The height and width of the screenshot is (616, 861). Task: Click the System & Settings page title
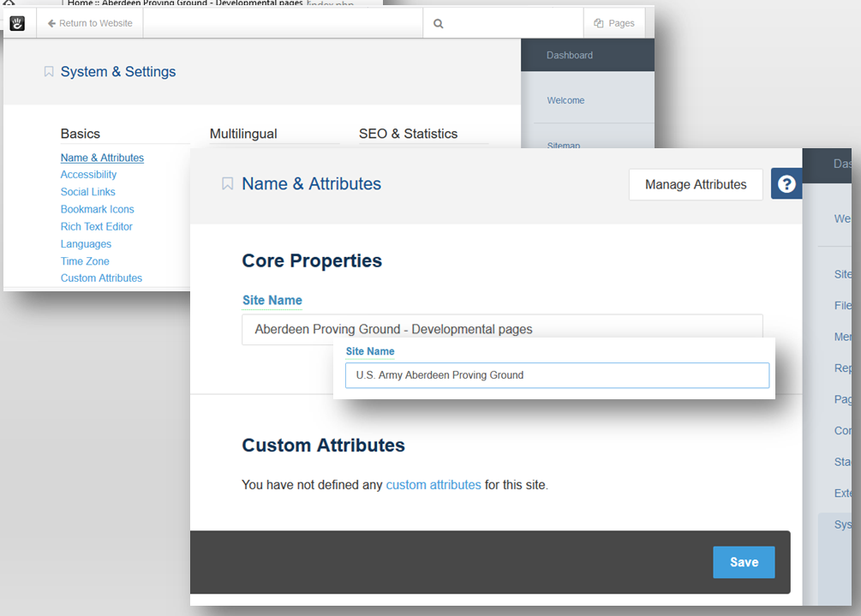click(x=118, y=72)
